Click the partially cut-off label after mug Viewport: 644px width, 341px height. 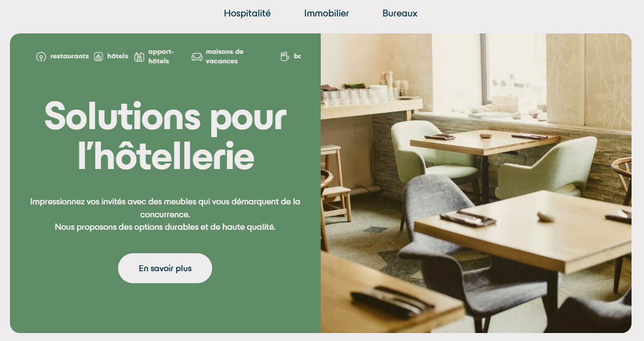(297, 56)
